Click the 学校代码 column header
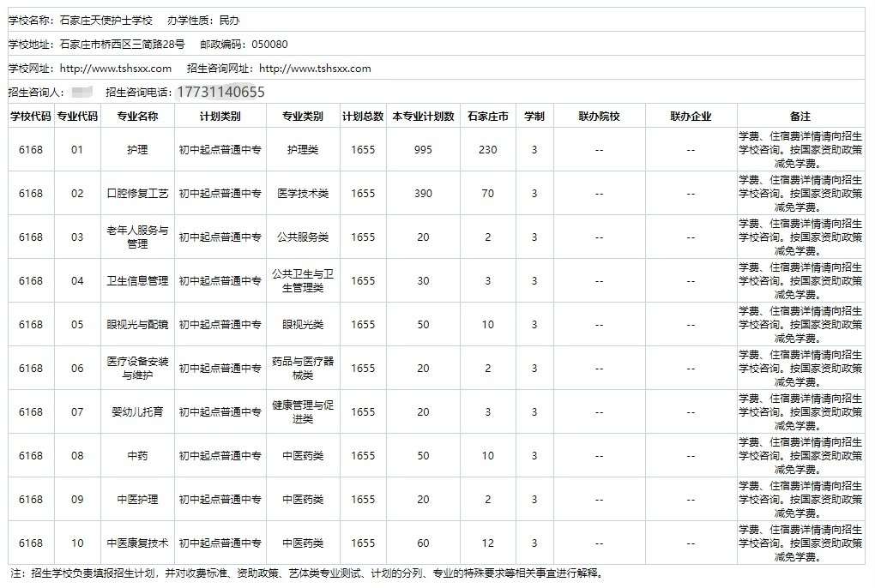This screenshot has height=588, width=875. coord(30,115)
